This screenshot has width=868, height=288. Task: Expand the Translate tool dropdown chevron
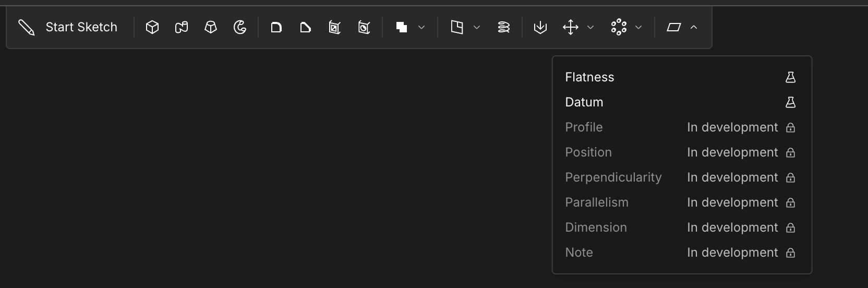coord(590,27)
